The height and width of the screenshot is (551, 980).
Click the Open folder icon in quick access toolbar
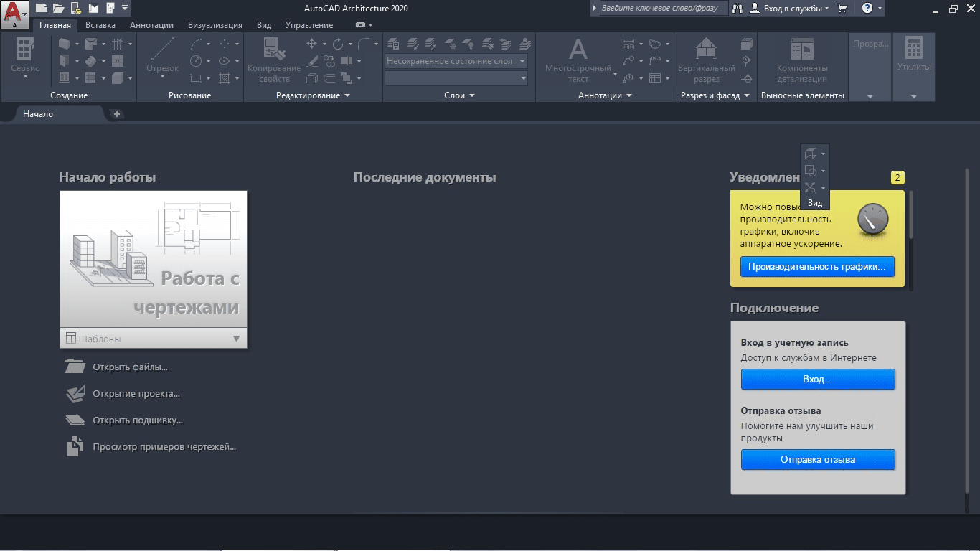pyautogui.click(x=58, y=8)
